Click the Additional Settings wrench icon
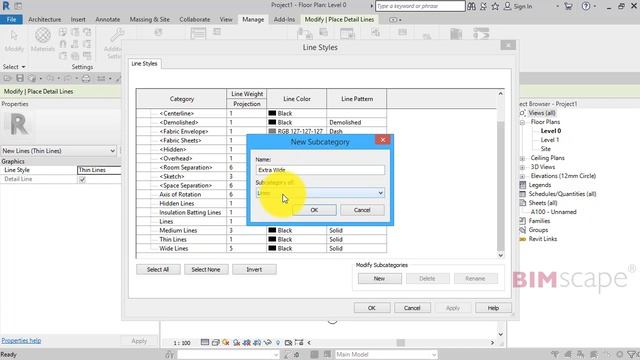The height and width of the screenshot is (360, 640). click(x=117, y=36)
